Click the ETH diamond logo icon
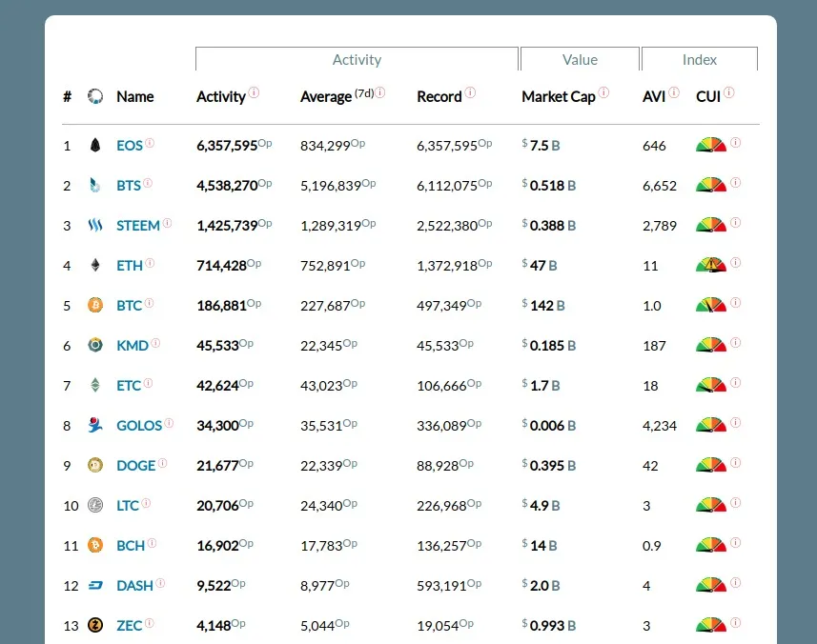The height and width of the screenshot is (644, 817). 94,266
